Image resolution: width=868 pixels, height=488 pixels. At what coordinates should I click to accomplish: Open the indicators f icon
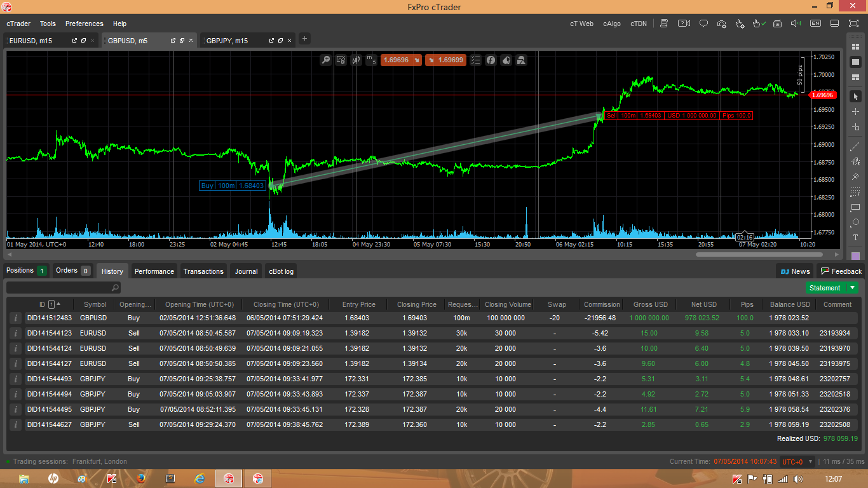pyautogui.click(x=491, y=60)
